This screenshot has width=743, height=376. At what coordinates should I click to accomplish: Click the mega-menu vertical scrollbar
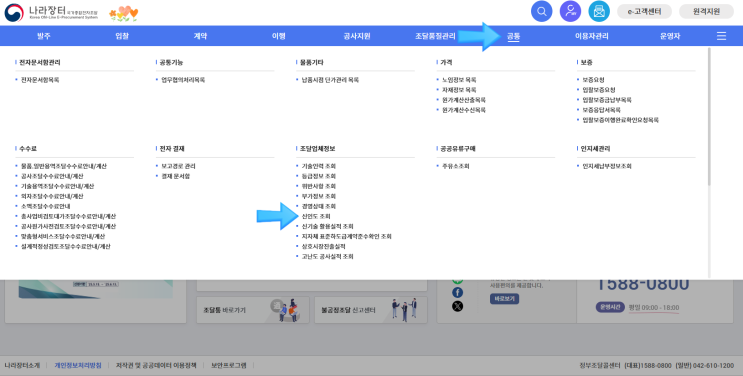[709, 116]
